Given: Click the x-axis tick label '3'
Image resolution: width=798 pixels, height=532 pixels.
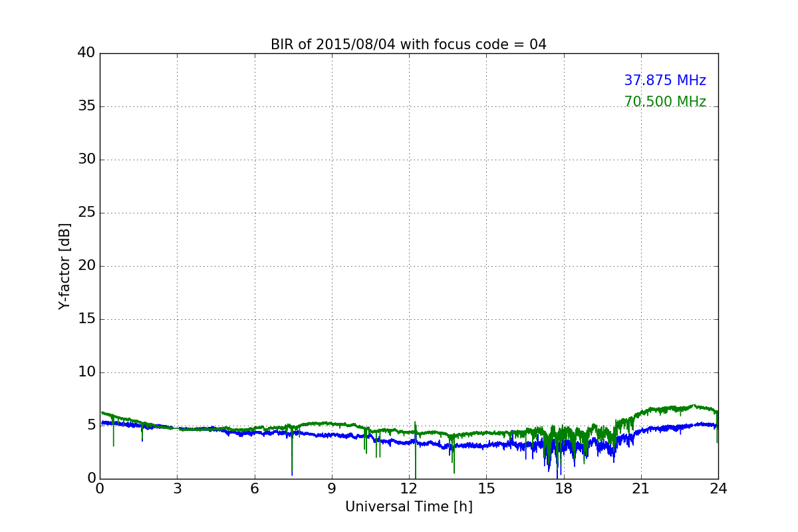Looking at the screenshot, I should pos(177,489).
